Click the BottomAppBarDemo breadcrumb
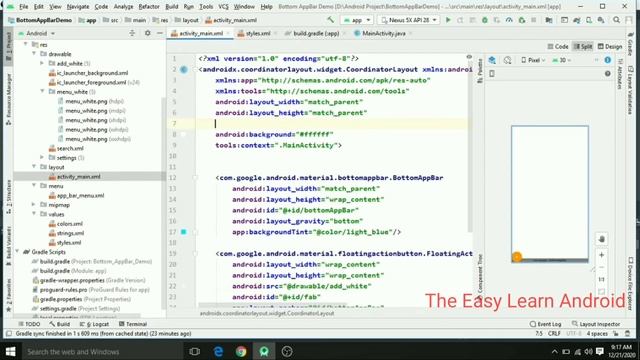The height and width of the screenshot is (360, 640). (x=40, y=20)
